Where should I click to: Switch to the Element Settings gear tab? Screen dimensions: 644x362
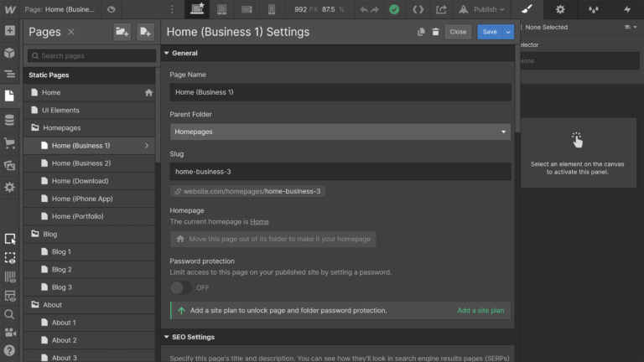coord(560,9)
